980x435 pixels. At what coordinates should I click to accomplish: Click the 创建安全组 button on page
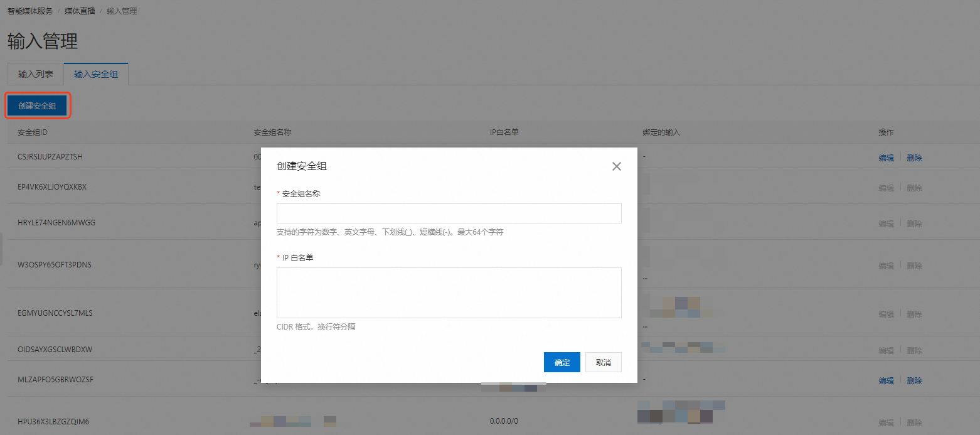pyautogui.click(x=37, y=105)
